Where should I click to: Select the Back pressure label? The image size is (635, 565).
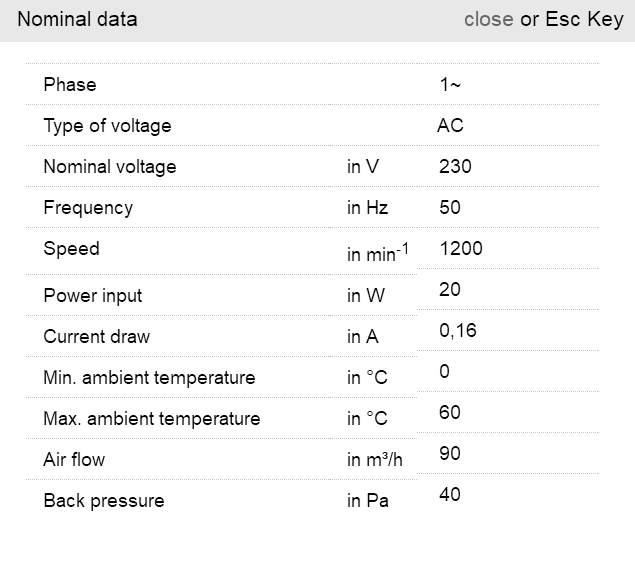103,501
